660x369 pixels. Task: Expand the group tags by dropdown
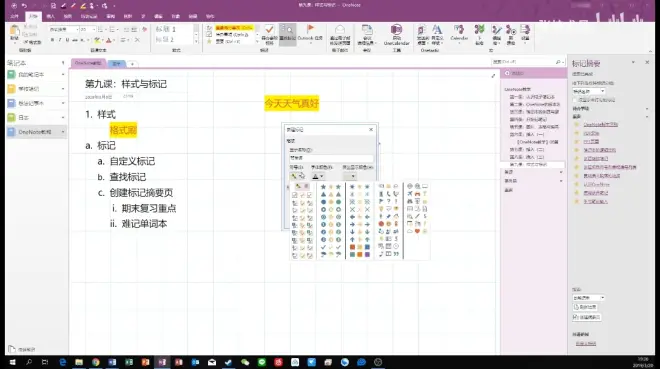click(x=589, y=91)
